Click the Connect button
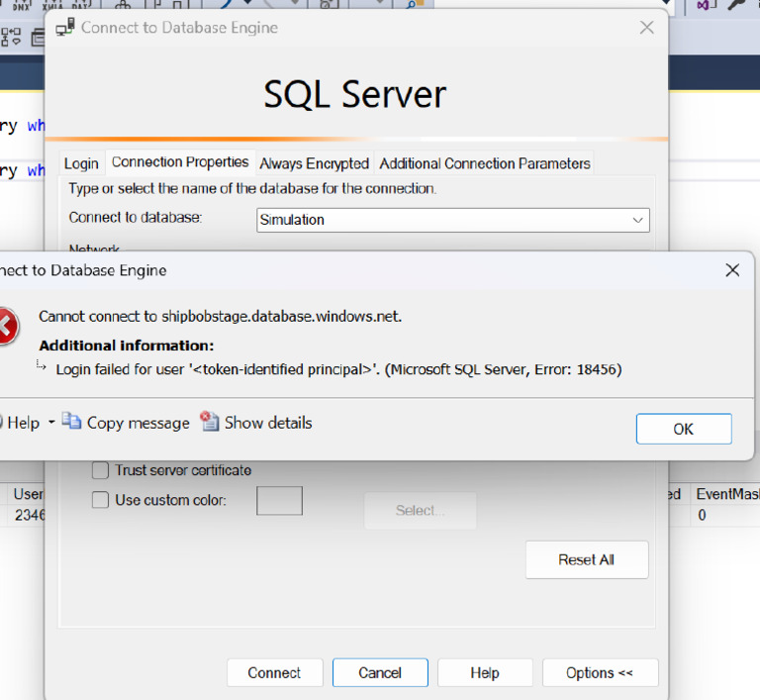The width and height of the screenshot is (760, 700). click(274, 672)
